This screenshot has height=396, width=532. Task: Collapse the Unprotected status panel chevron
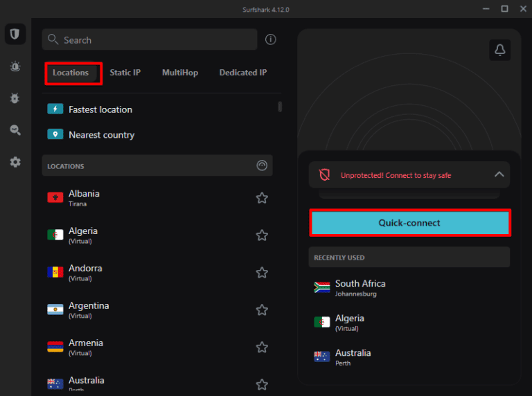point(499,175)
